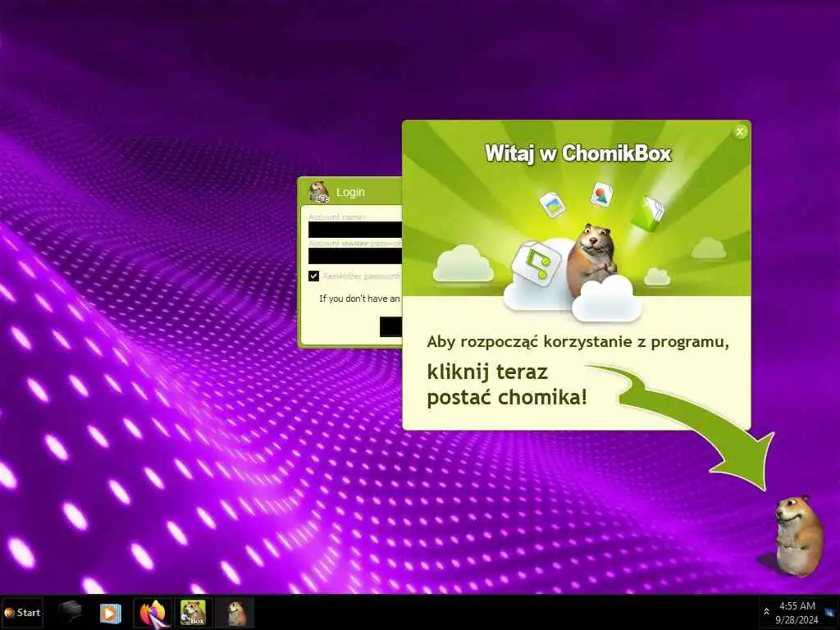Open the Start menu

coord(22,612)
